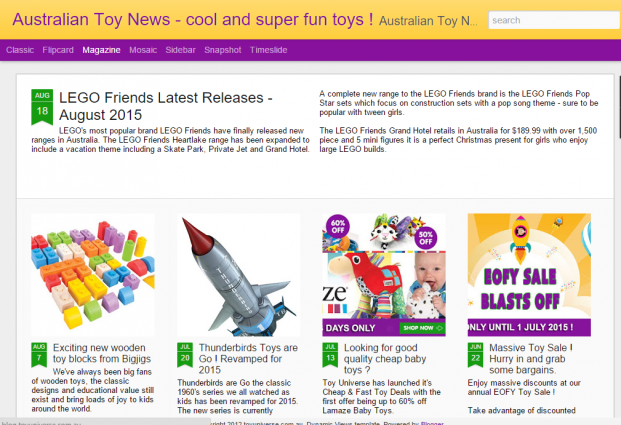Click the EOFY Sale Blasts Off banner
Image resolution: width=621 pixels, height=425 pixels.
(x=528, y=275)
